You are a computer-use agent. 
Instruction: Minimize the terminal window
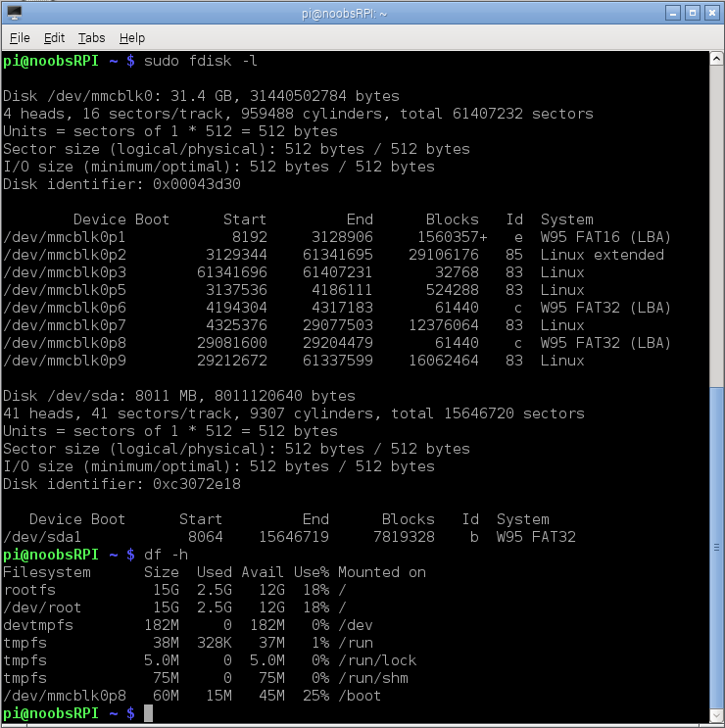pos(672,13)
